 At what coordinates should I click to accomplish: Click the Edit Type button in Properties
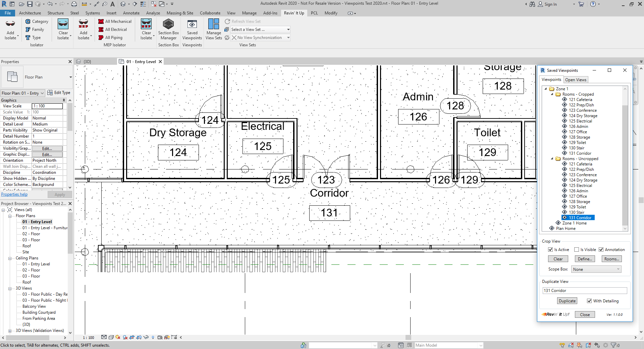[x=59, y=93]
